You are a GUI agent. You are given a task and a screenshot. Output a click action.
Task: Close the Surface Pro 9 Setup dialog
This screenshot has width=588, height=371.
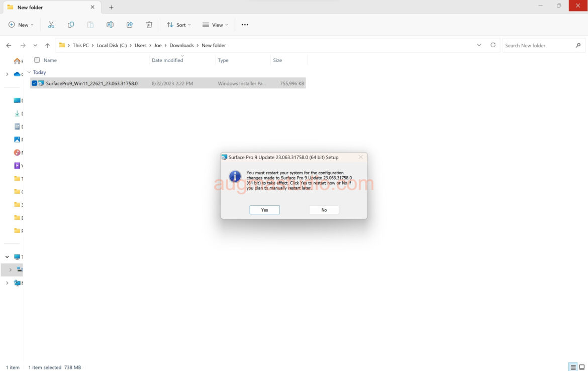[361, 157]
